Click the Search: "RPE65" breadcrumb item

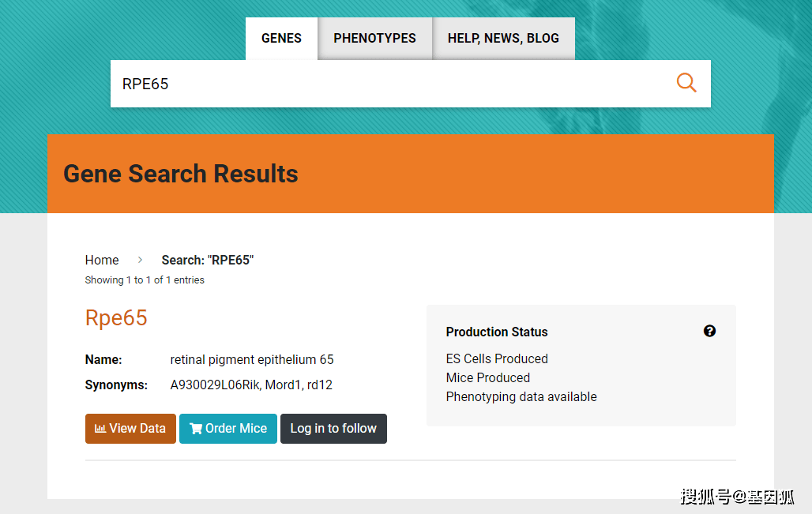[207, 260]
